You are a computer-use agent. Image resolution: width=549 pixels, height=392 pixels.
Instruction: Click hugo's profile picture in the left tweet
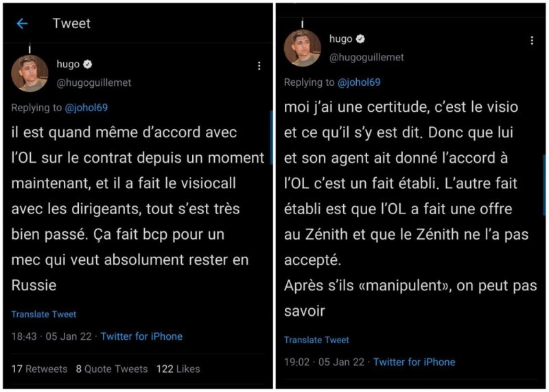tap(30, 73)
